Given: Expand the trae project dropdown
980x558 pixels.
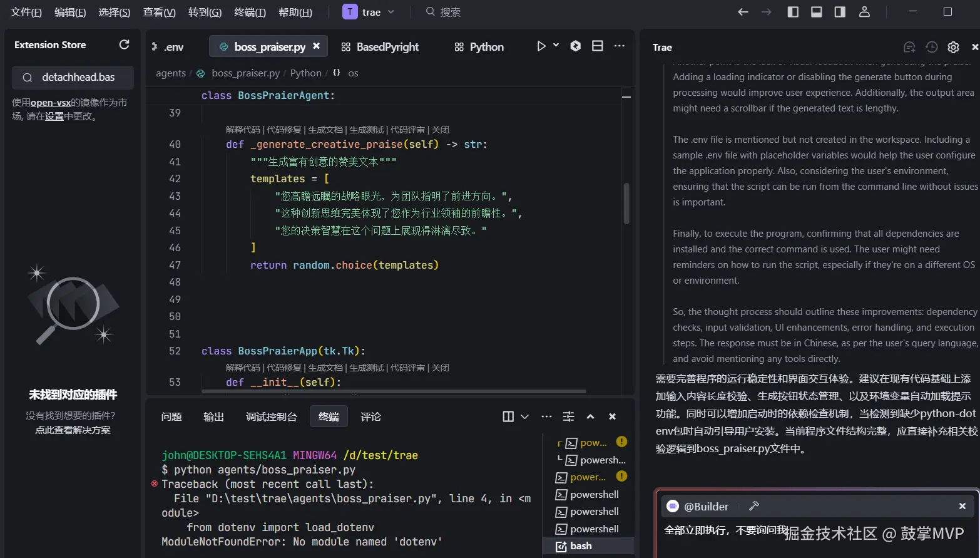Looking at the screenshot, I should [391, 12].
